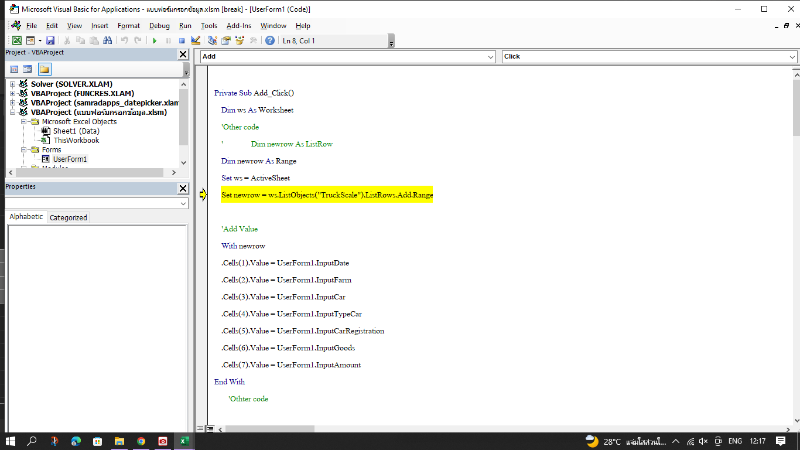
Task: Save the workbook with the floppy disk icon
Action: [50, 41]
